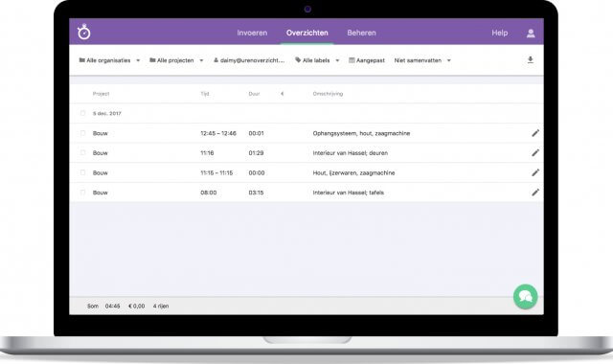Click the 4 rijen count in footer
613x364 pixels.
tap(161, 307)
